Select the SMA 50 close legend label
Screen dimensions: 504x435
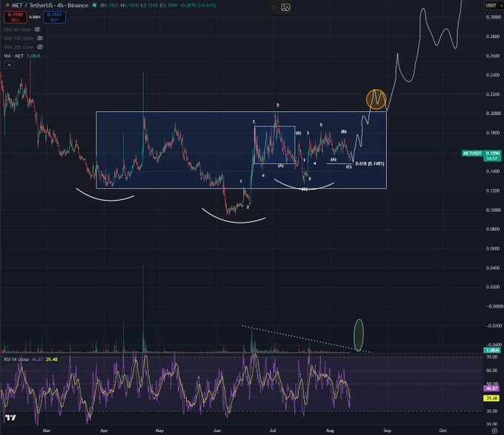[17, 29]
